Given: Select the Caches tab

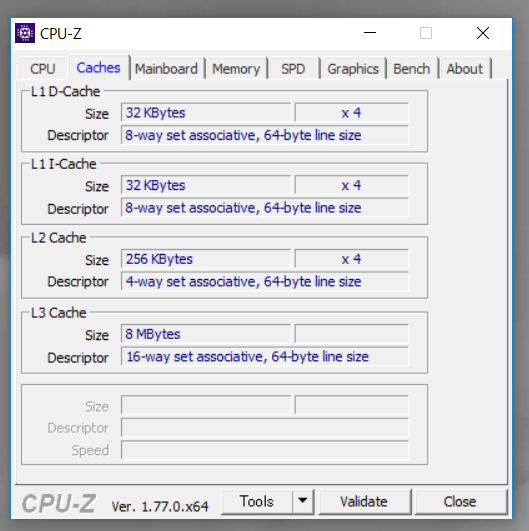Looking at the screenshot, I should tap(99, 68).
